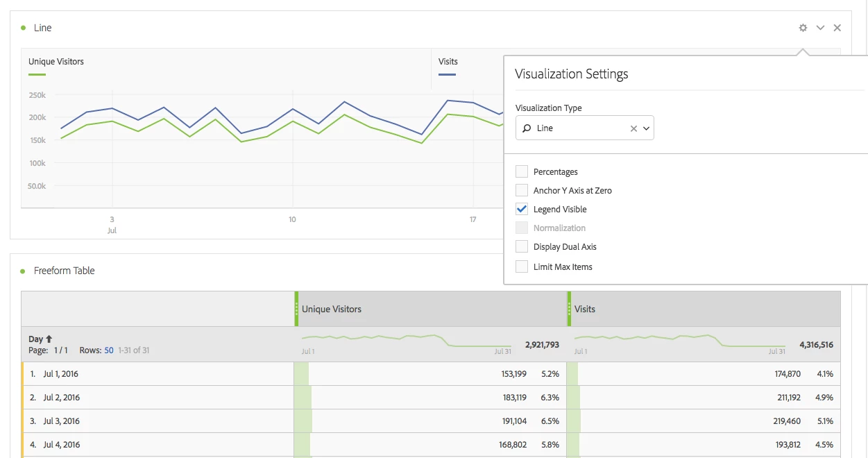Screen dimensions: 868x458
Task: Close the Line visualization panel
Action: pyautogui.click(x=837, y=28)
